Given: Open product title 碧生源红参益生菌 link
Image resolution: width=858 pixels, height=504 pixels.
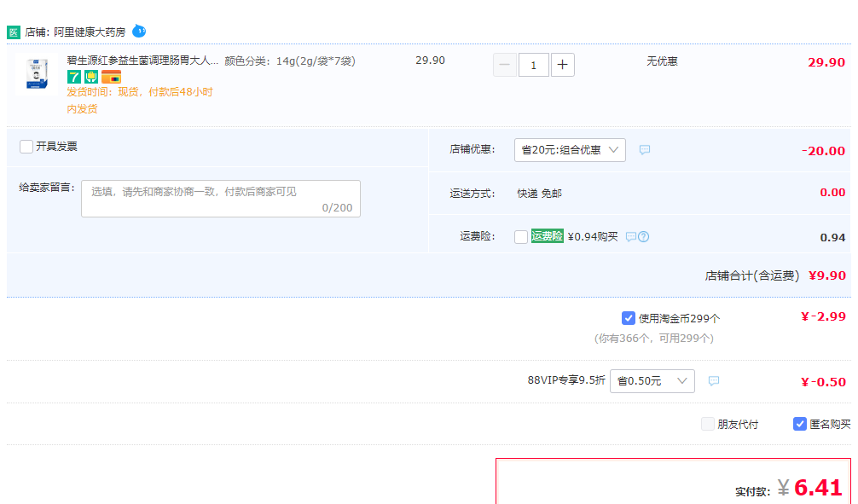Looking at the screenshot, I should coord(142,61).
